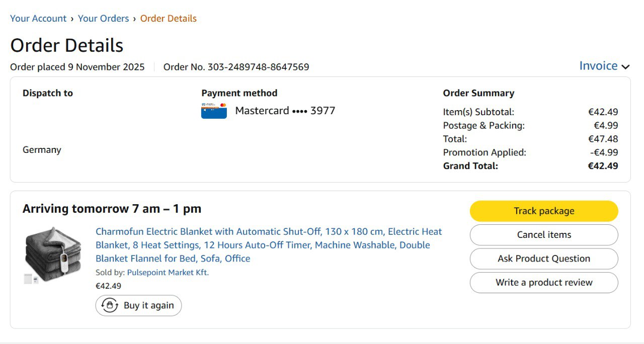Screen dimensions: 644x344
Task: Click the Germany dispatch address
Action: pyautogui.click(x=42, y=150)
